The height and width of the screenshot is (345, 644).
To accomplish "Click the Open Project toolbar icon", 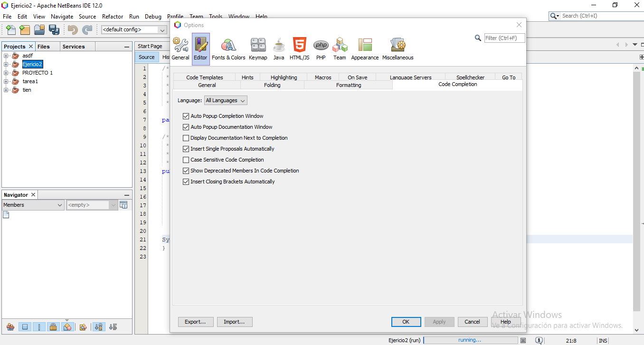I will click(x=39, y=29).
